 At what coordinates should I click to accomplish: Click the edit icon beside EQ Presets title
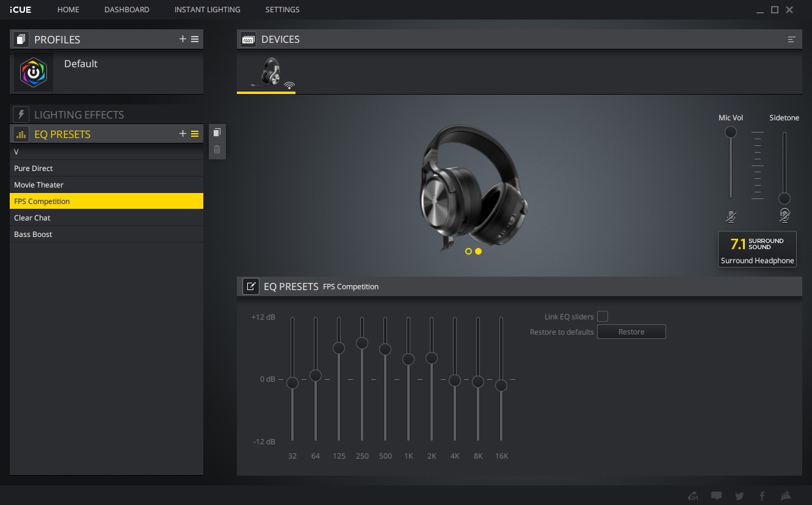click(x=251, y=286)
